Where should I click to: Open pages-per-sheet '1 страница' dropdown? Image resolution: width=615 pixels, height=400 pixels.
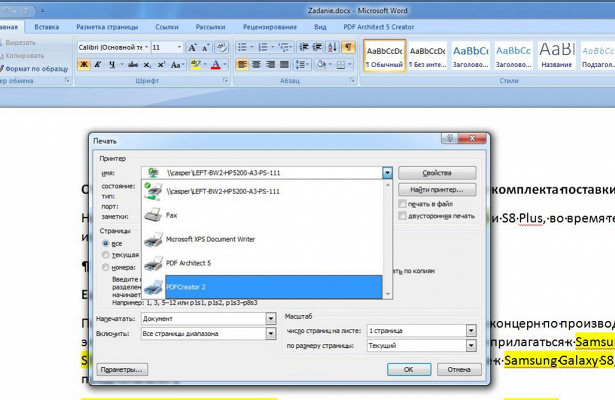coord(471,331)
